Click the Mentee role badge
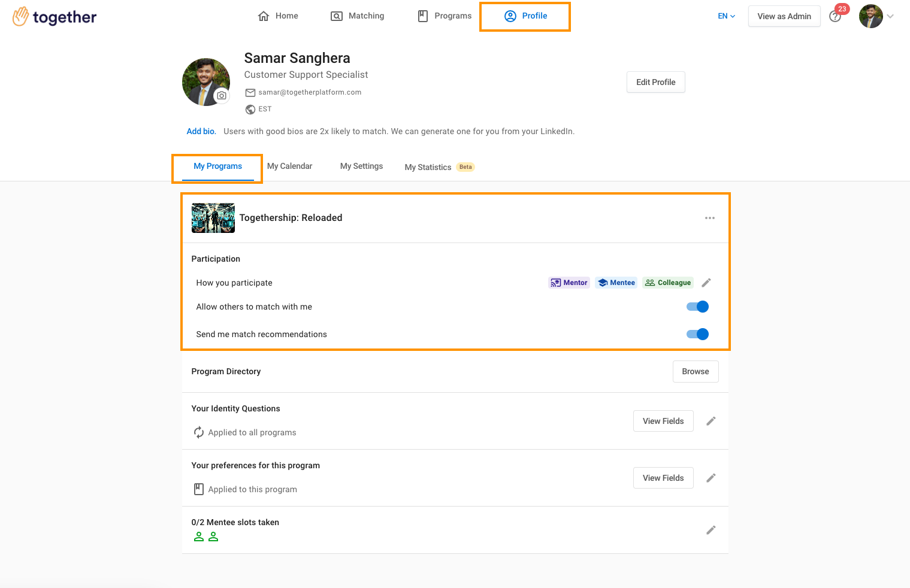Viewport: 910px width, 588px height. (x=616, y=283)
